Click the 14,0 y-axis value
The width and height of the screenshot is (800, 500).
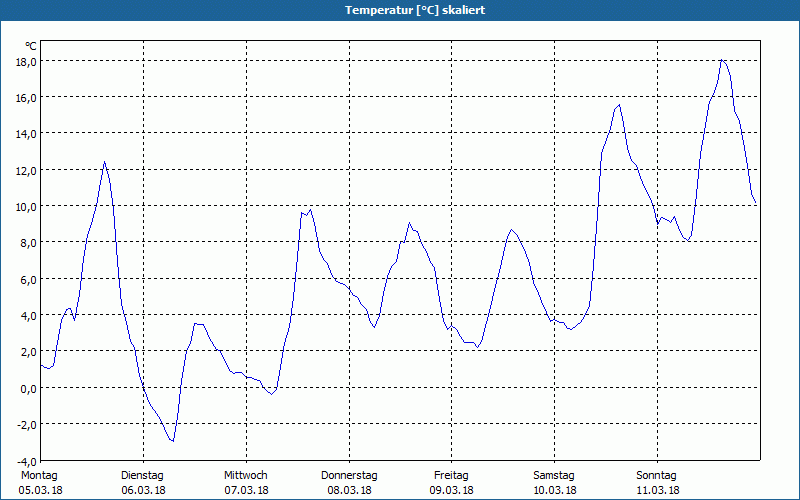[27, 134]
